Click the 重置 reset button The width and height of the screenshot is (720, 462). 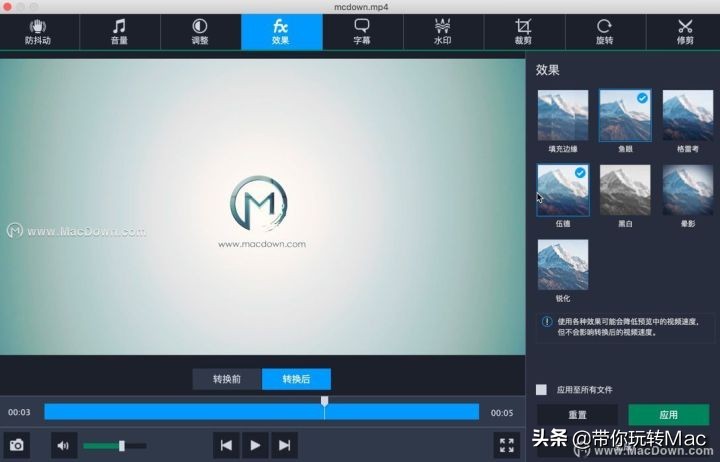tap(577, 415)
